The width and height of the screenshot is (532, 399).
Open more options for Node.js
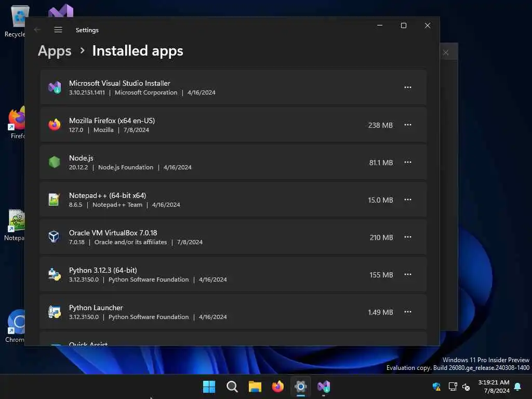tap(407, 162)
